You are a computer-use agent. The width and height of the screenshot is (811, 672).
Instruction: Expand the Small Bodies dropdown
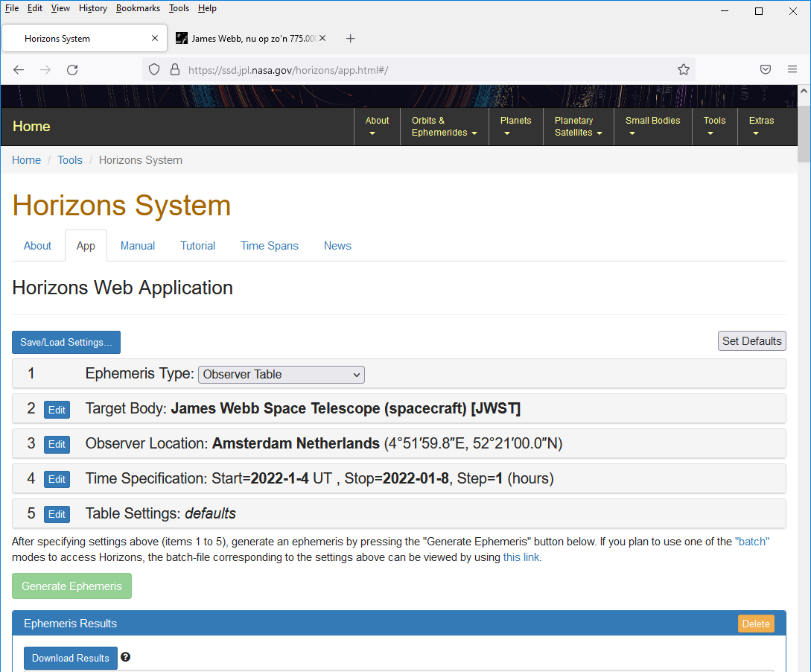[x=652, y=127]
